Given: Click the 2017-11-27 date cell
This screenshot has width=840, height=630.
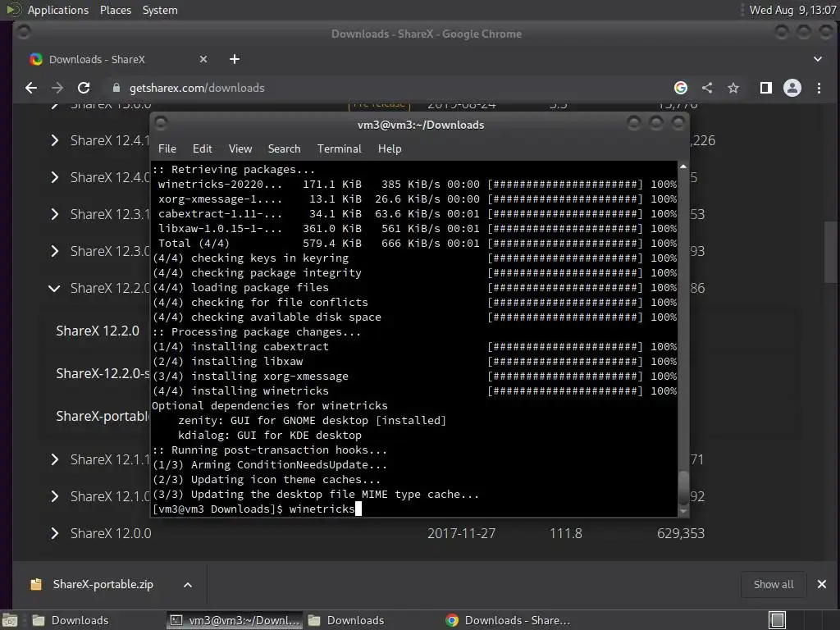Looking at the screenshot, I should pyautogui.click(x=461, y=533).
